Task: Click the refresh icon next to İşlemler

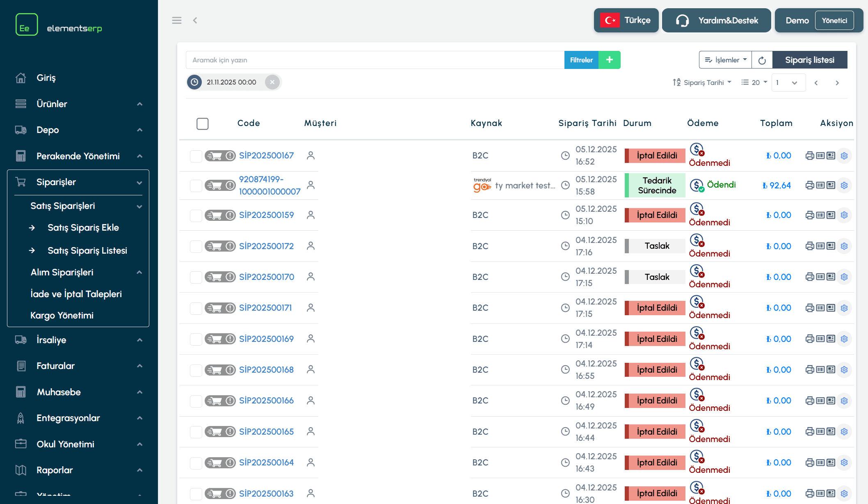Action: click(762, 60)
